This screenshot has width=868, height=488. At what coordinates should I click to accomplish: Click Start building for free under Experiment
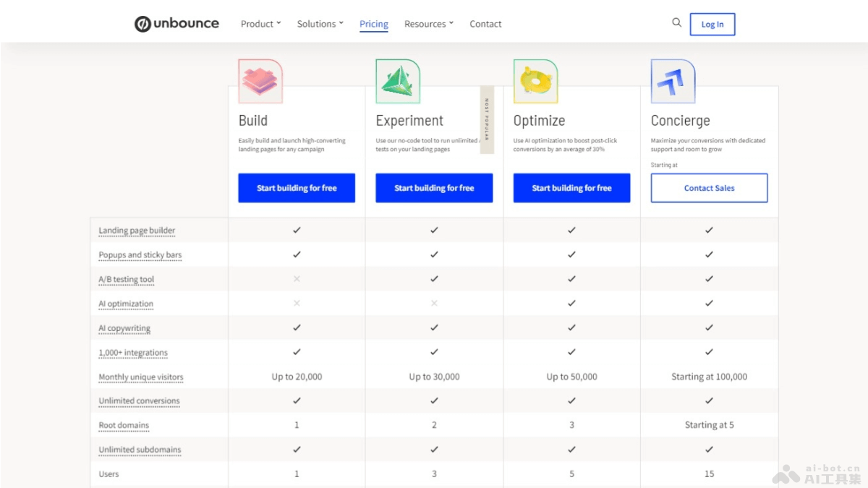pyautogui.click(x=434, y=187)
